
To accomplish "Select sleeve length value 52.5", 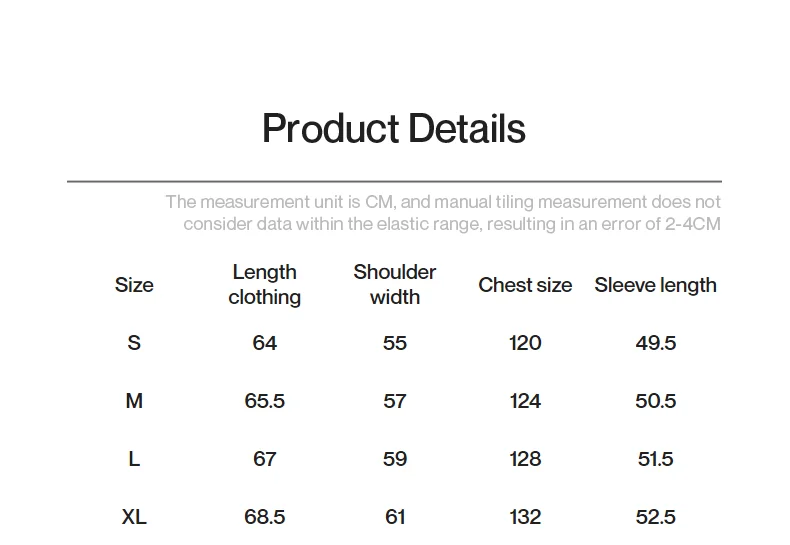I will tap(655, 517).
